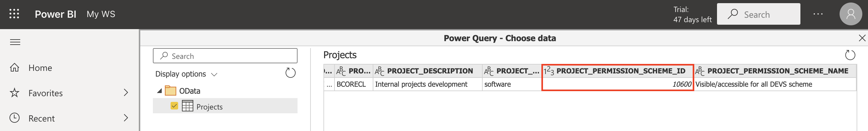Refresh the navigator tree list
This screenshot has height=131, width=868.
pos(290,73)
